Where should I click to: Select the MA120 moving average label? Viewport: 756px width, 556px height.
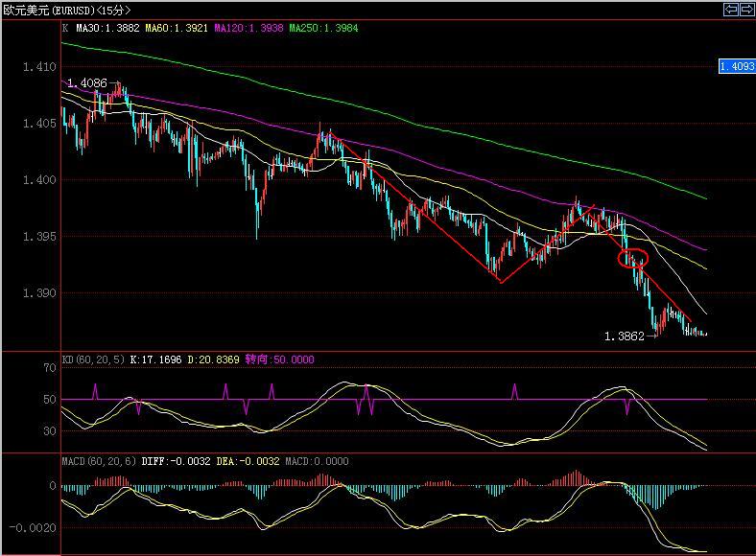click(x=248, y=29)
